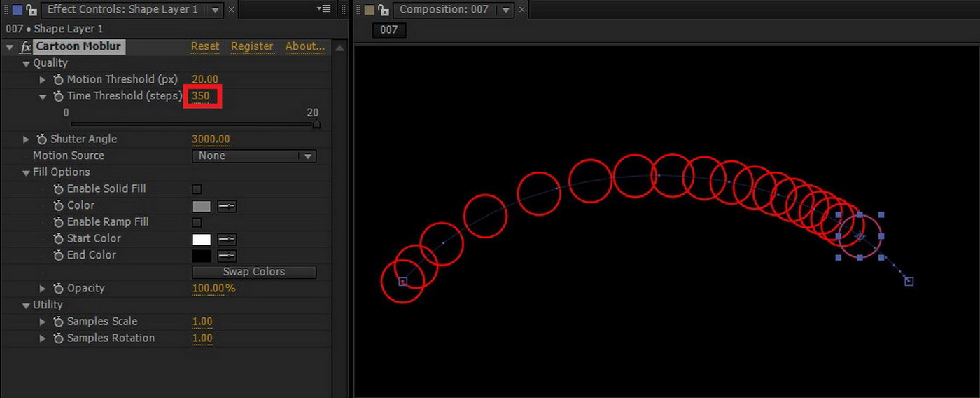Click the About... link

tap(305, 46)
